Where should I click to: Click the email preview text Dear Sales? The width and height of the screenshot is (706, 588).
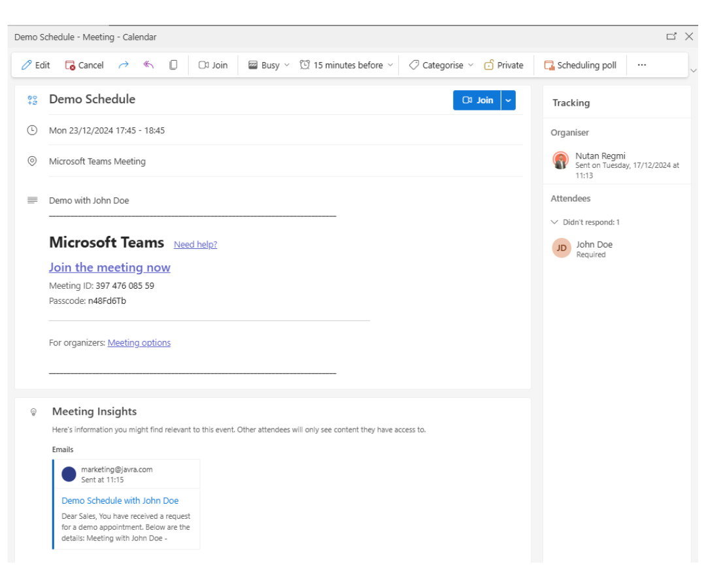[x=126, y=527]
